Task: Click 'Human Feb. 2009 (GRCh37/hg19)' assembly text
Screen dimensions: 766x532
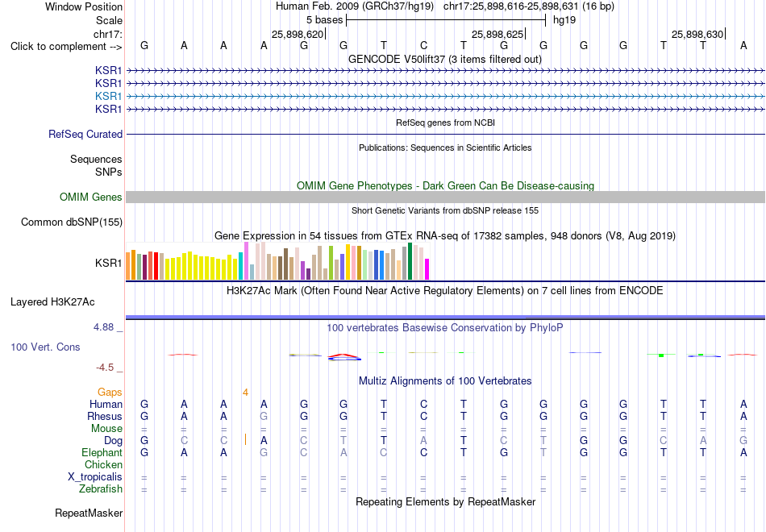Action: pyautogui.click(x=355, y=6)
